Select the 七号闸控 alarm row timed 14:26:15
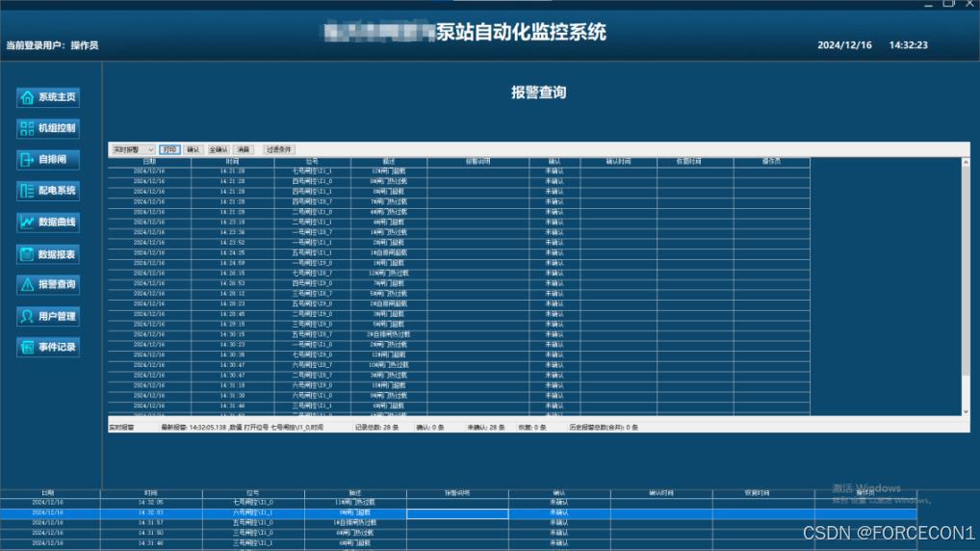The image size is (980, 551). [x=459, y=273]
